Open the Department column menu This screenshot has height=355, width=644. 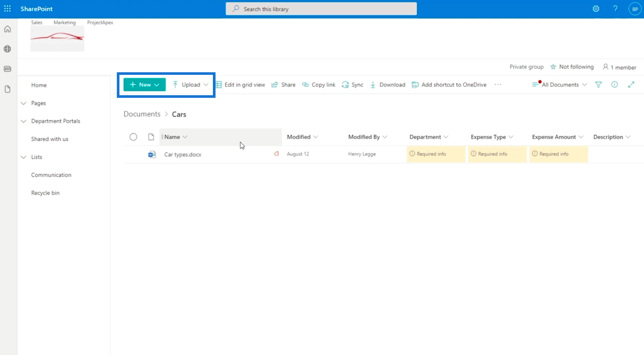pyautogui.click(x=429, y=137)
